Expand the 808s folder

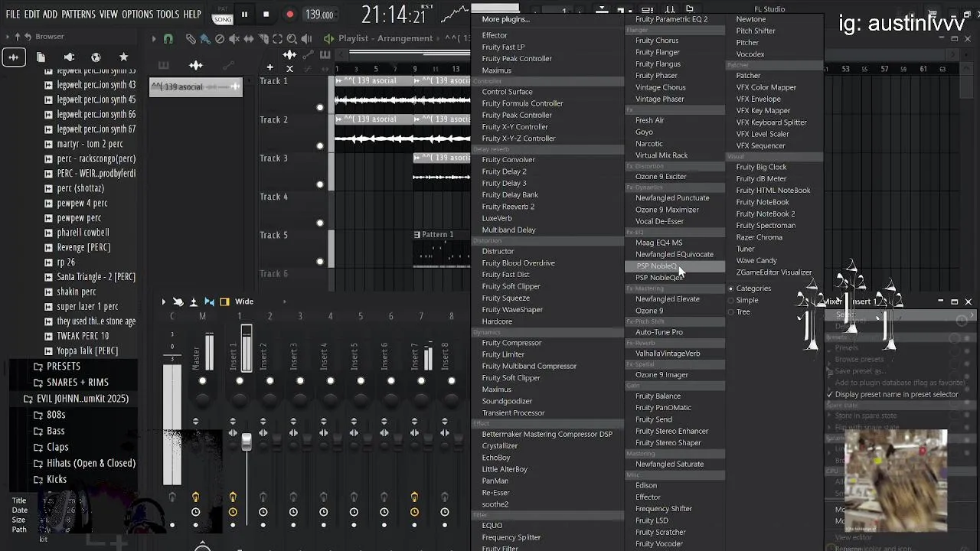coord(50,415)
